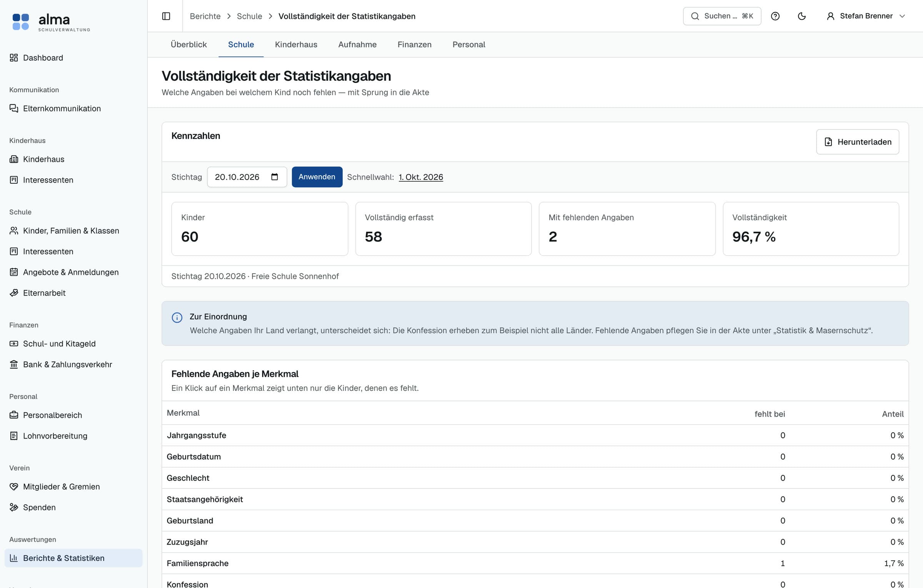This screenshot has height=588, width=923.
Task: Open the Schule breadcrumb link
Action: [249, 16]
